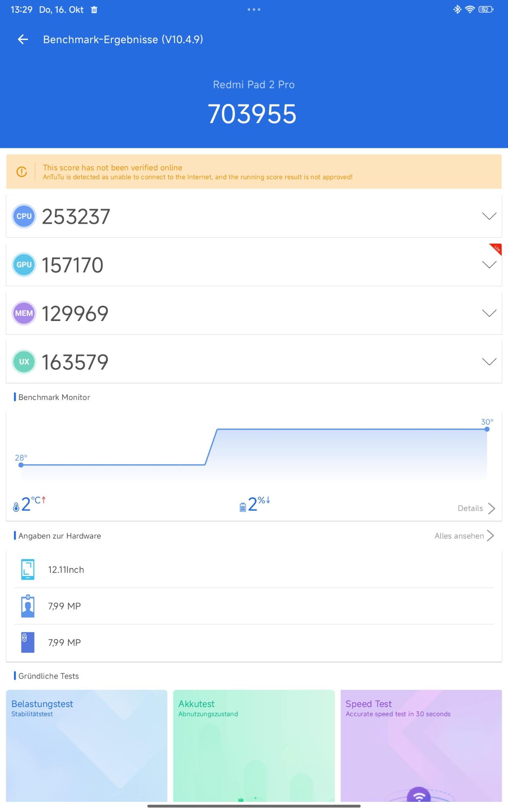This screenshot has height=812, width=508.
Task: Tap the screen size device icon
Action: coord(28,570)
